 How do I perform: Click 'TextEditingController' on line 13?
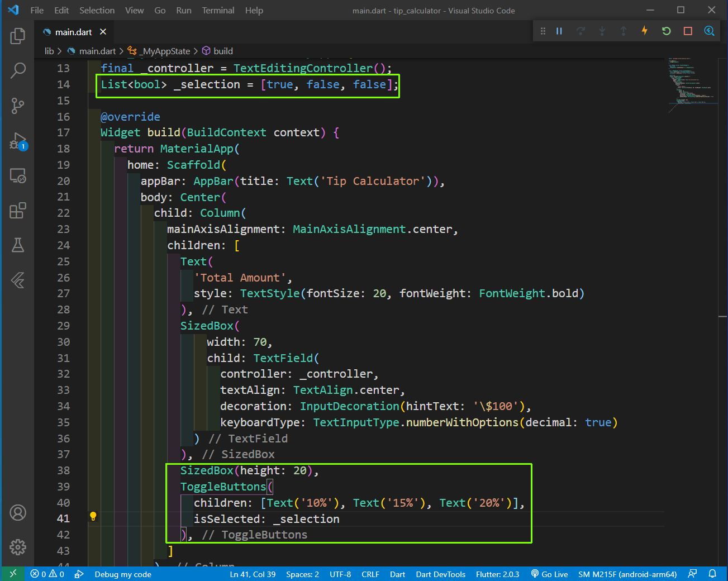click(303, 68)
